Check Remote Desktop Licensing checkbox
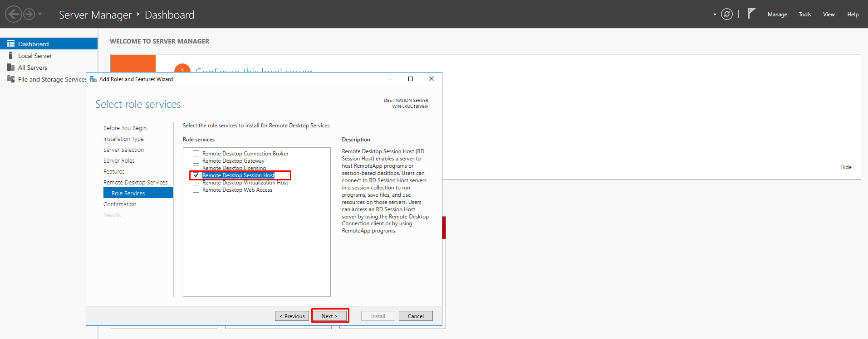Screen dimensions: 868x339 click(x=196, y=168)
